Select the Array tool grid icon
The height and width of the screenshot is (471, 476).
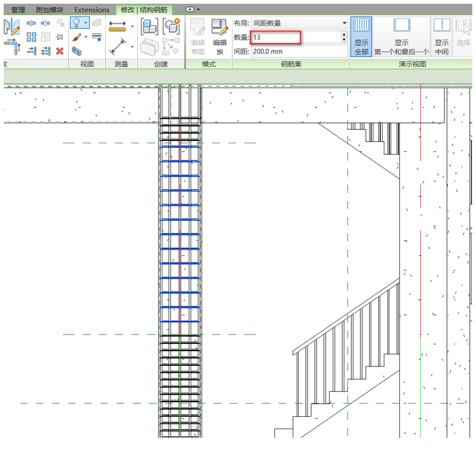coord(31,38)
